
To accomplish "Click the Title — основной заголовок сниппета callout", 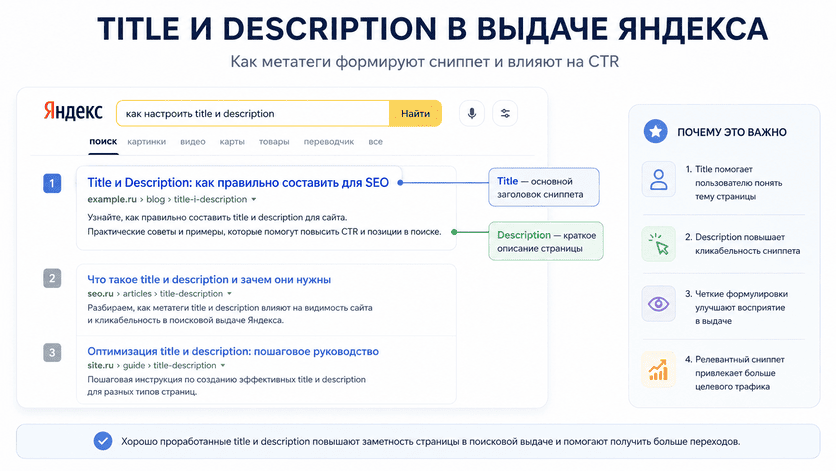I will tap(544, 187).
